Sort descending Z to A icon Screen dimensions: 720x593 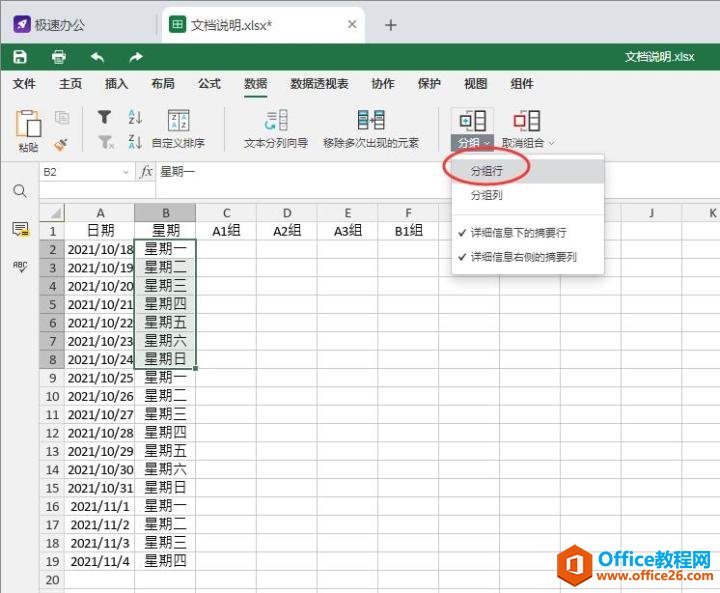point(135,142)
